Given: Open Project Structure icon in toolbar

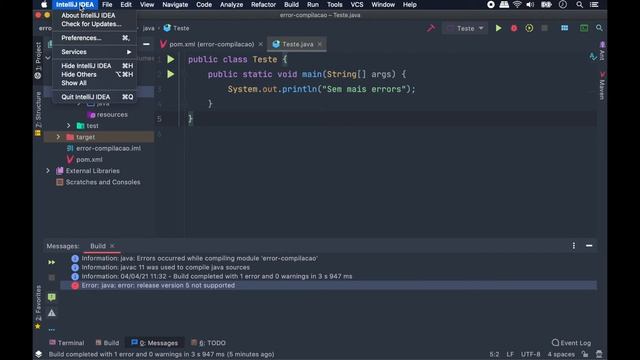Looking at the screenshot, I should coord(564,28).
